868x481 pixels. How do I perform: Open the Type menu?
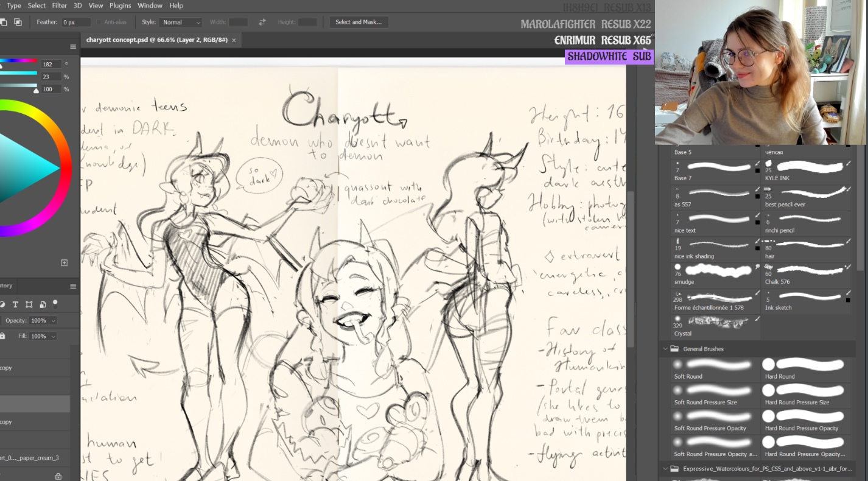pyautogui.click(x=14, y=5)
